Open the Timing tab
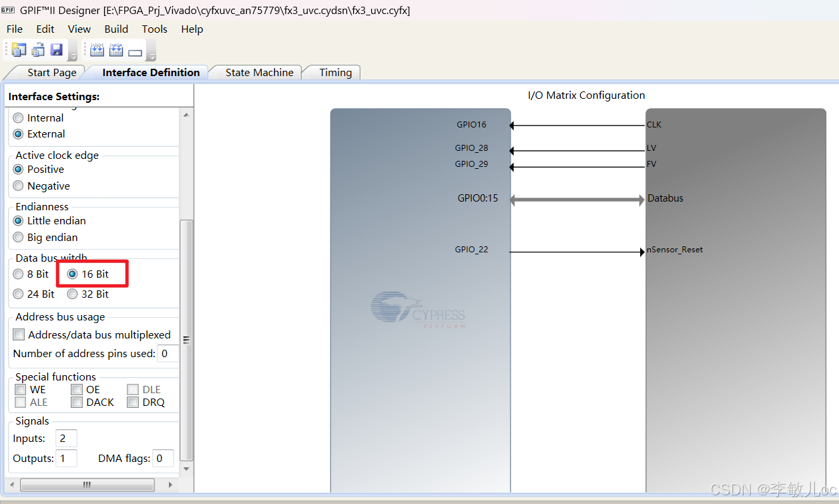 [x=335, y=73]
